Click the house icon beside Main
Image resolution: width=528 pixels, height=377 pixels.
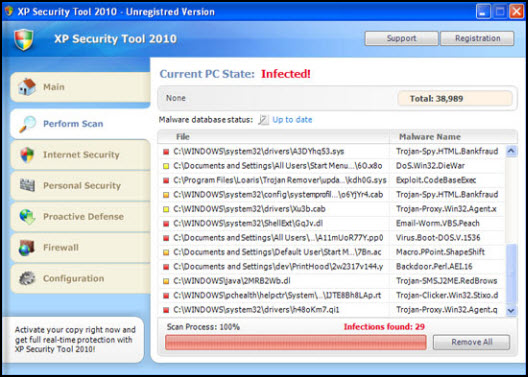(x=27, y=87)
